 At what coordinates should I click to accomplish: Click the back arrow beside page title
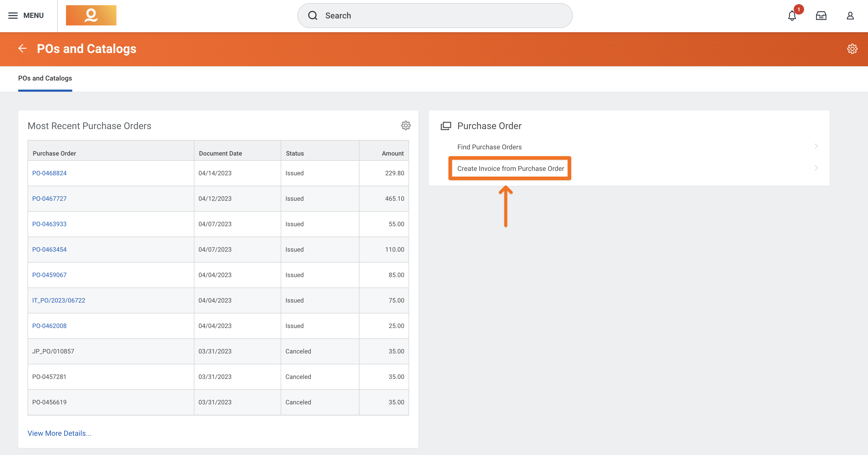coord(22,49)
